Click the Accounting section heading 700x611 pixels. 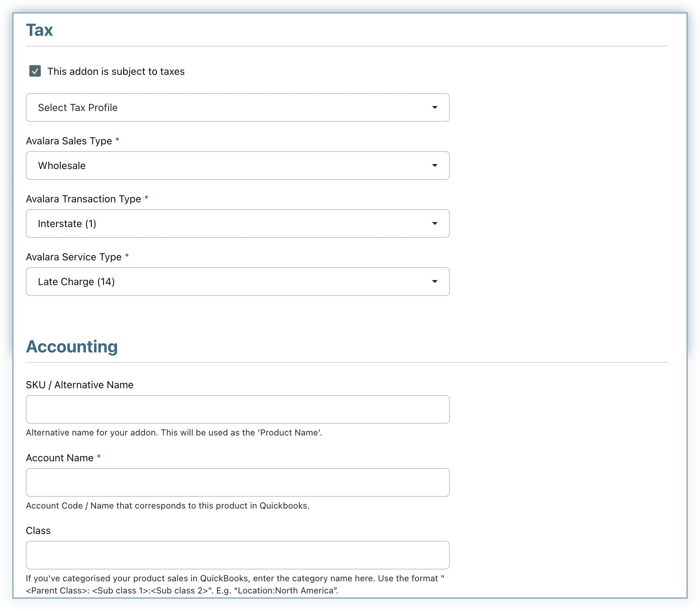[x=72, y=347]
